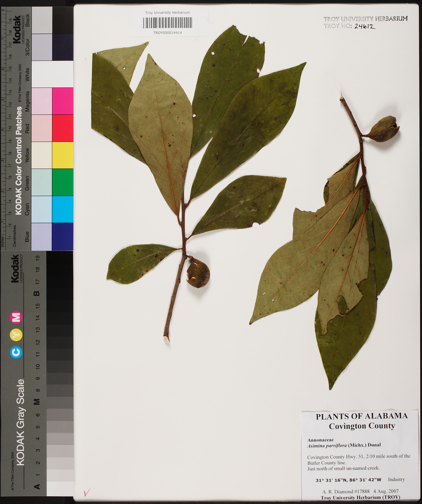Click the cyan C circle on gray scale
Screen dimensions: 422x504
click(x=16, y=352)
